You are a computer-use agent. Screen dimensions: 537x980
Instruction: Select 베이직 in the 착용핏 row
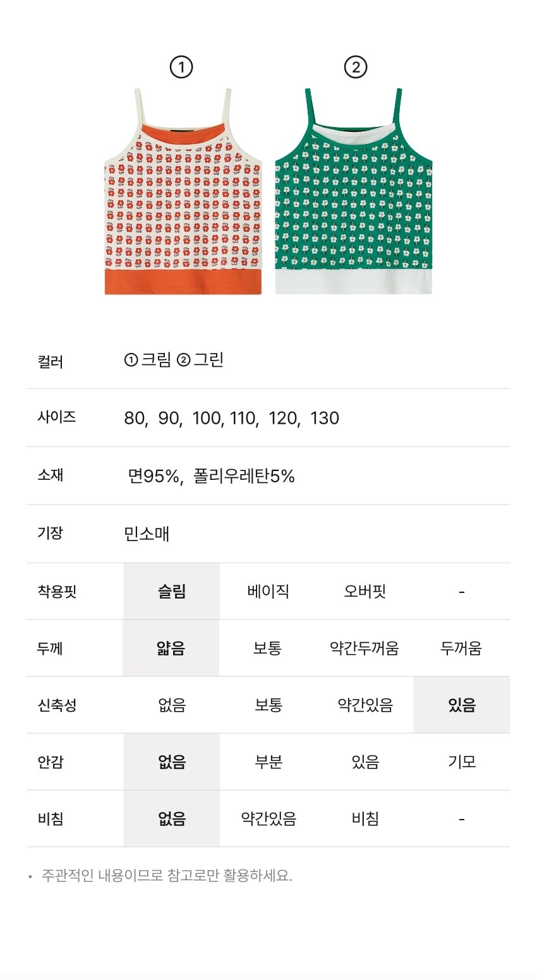(x=268, y=592)
